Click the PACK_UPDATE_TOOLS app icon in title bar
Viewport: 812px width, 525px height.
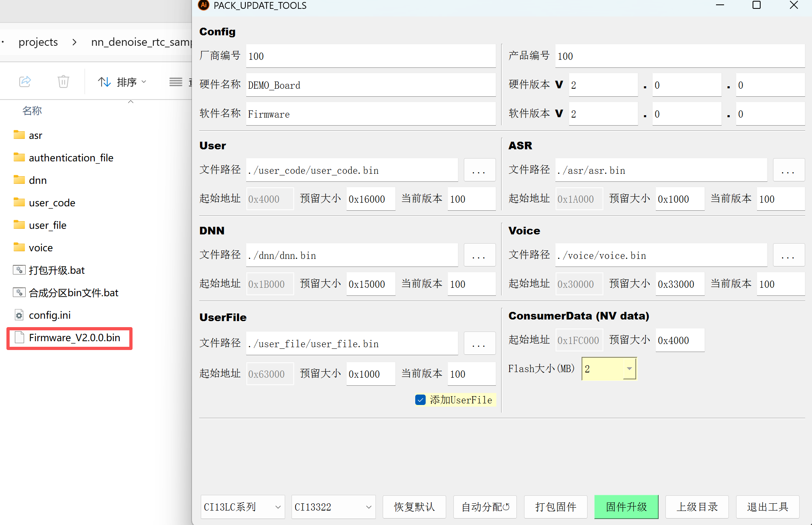(x=203, y=6)
